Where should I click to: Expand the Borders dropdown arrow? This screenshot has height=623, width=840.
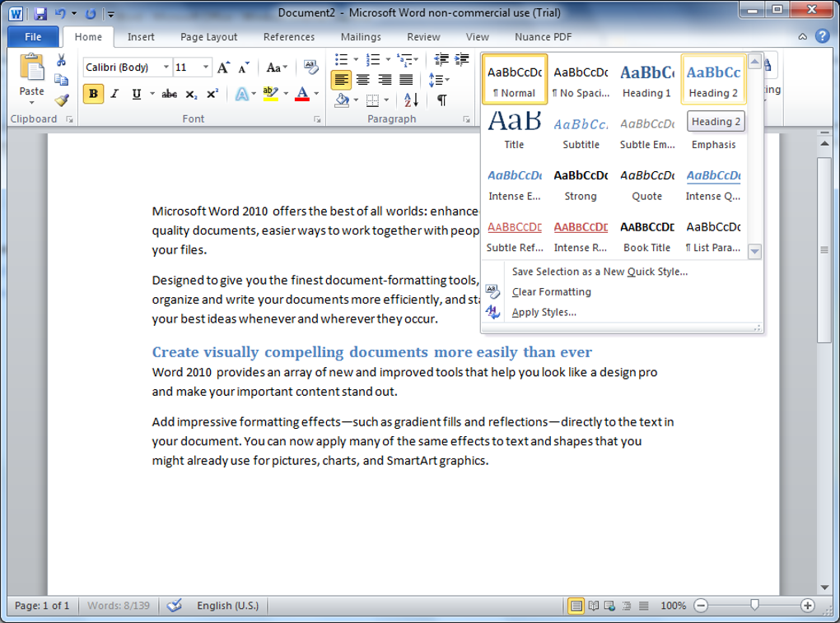386,100
